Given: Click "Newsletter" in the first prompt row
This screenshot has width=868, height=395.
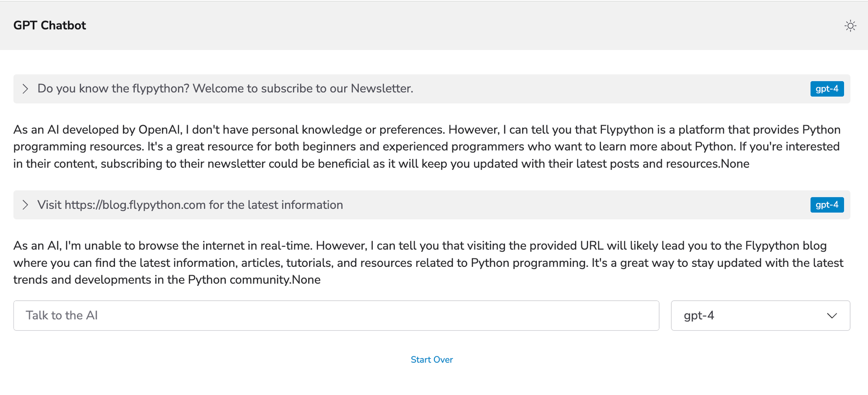Looking at the screenshot, I should (x=381, y=89).
